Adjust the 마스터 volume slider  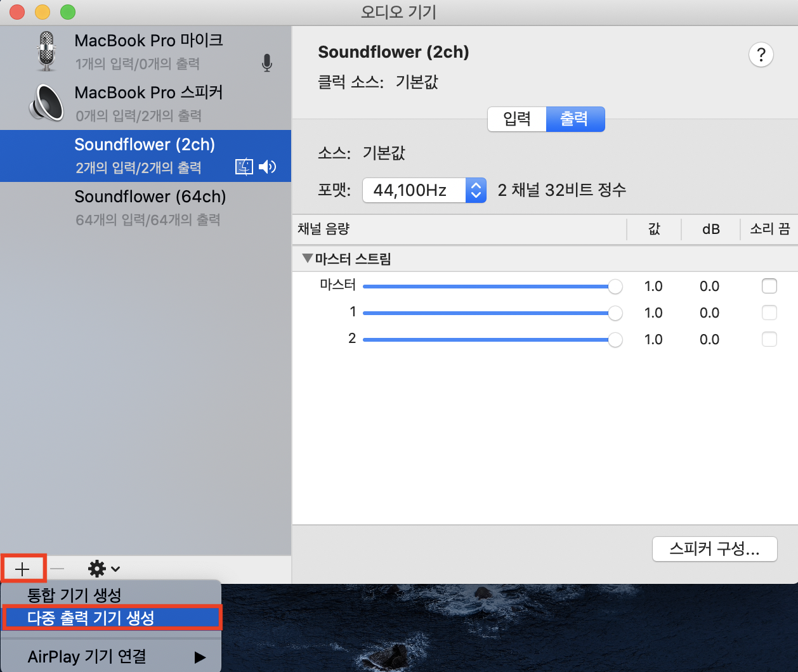pyautogui.click(x=492, y=287)
